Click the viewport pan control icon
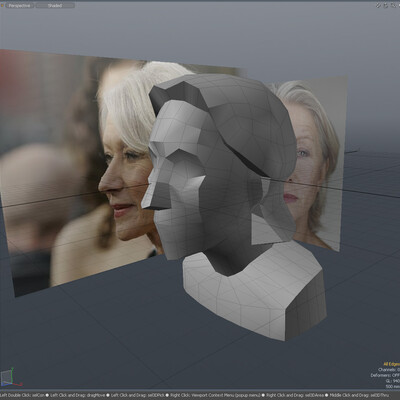400x400 pixels. click(x=378, y=5)
